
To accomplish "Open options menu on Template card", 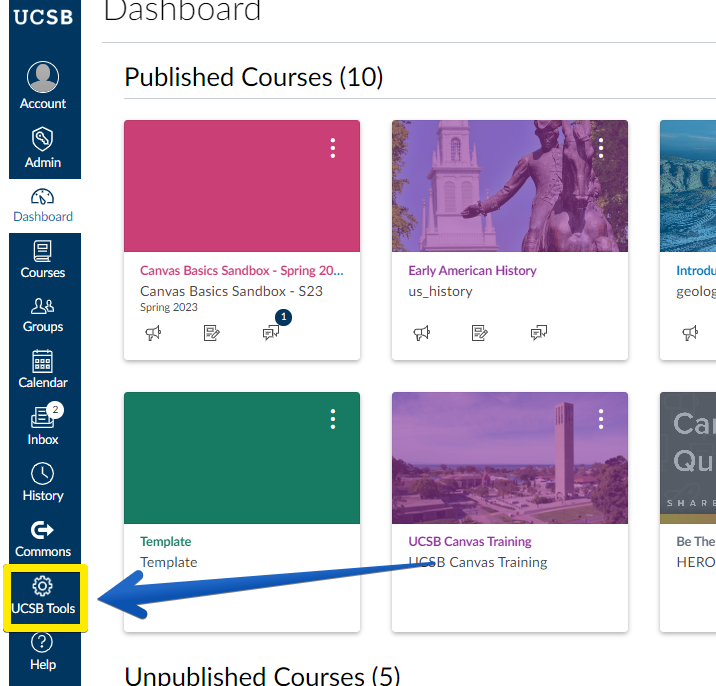I will 333,419.
